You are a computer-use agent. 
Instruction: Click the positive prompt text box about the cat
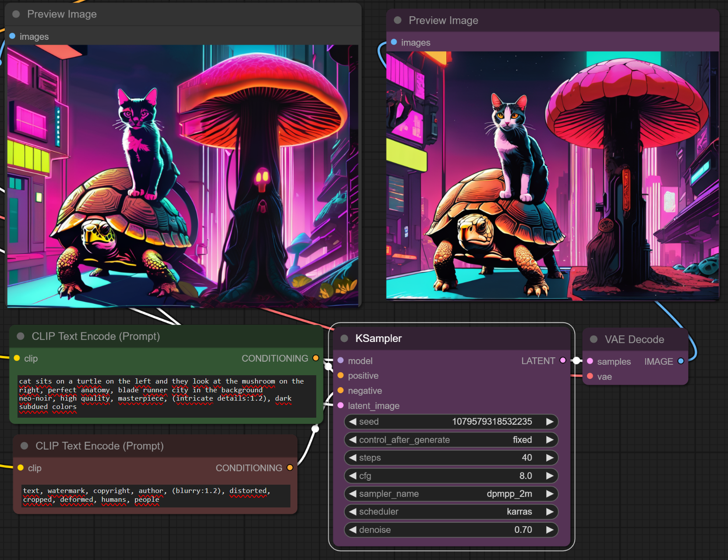point(166,394)
